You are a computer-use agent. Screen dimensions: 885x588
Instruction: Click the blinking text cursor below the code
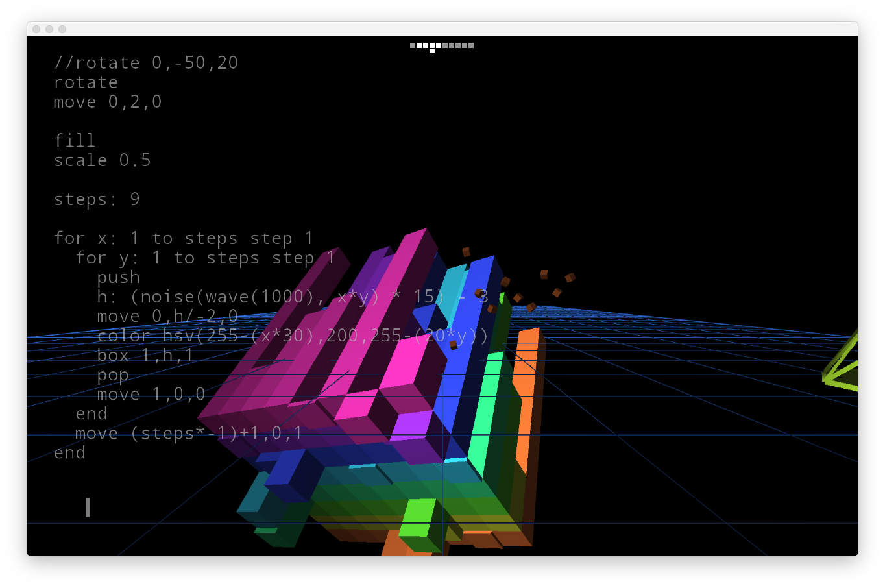tap(88, 508)
